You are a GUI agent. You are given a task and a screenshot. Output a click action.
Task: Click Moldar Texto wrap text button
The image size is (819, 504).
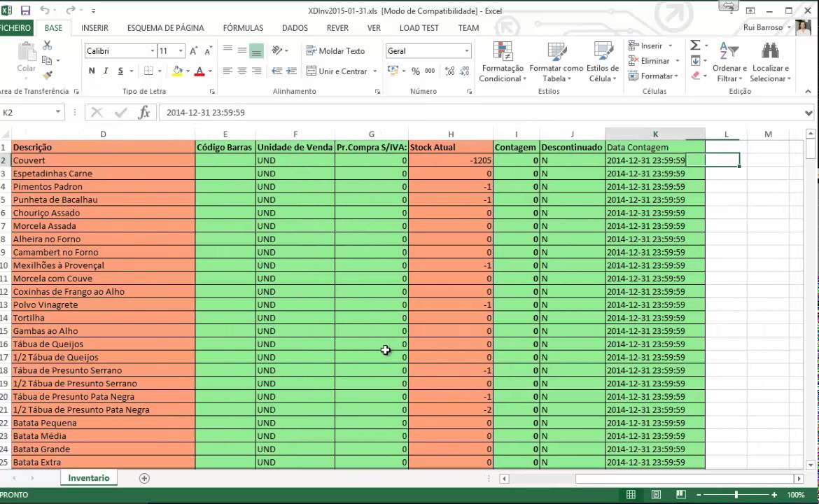pyautogui.click(x=335, y=50)
